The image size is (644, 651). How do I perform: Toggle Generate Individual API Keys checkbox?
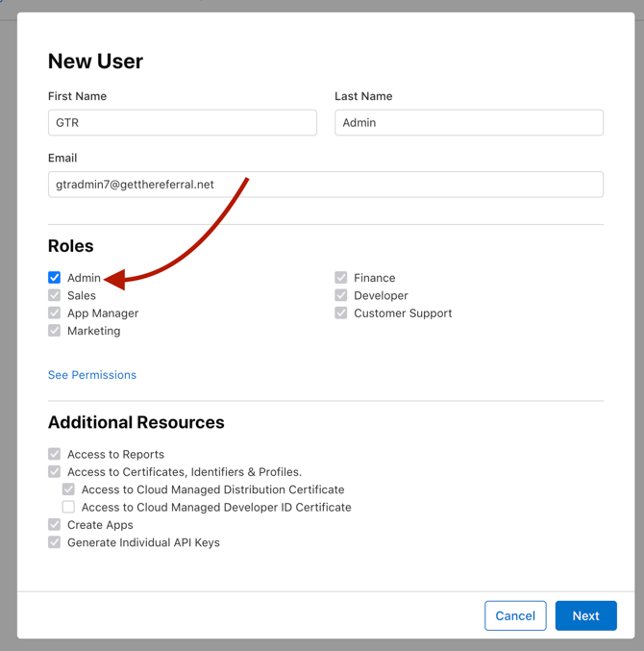click(x=55, y=542)
